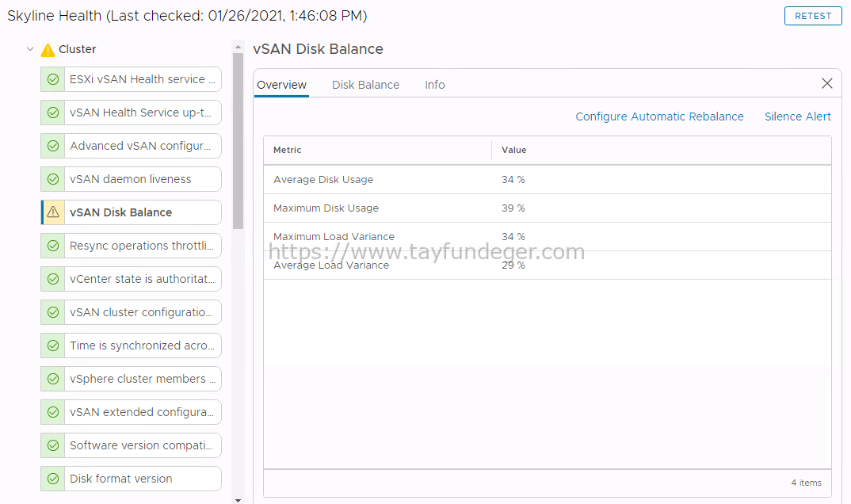Click green check icon for vSAN daemon liveness
Screen dimensions: 851x504
pos(53,179)
